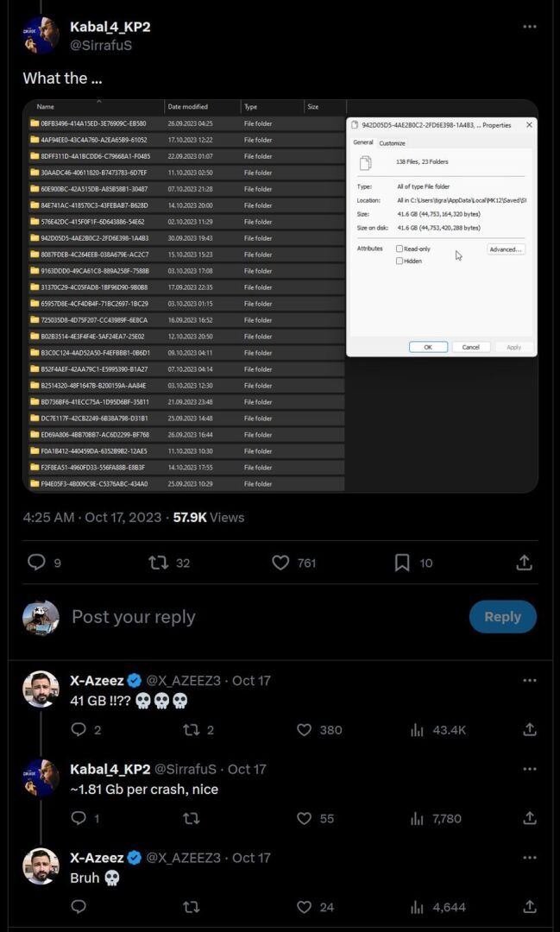Toggle Read-only checkbox in Properties dialog
Screen dimensions: 560x932
400,249
